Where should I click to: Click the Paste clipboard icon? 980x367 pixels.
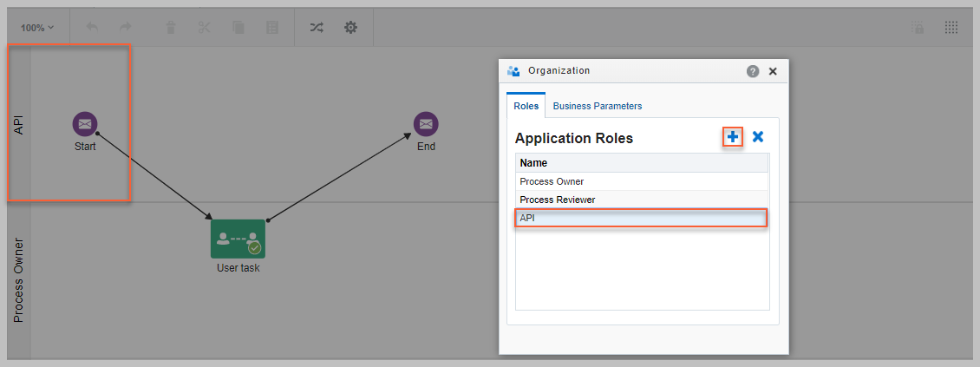[x=271, y=28]
